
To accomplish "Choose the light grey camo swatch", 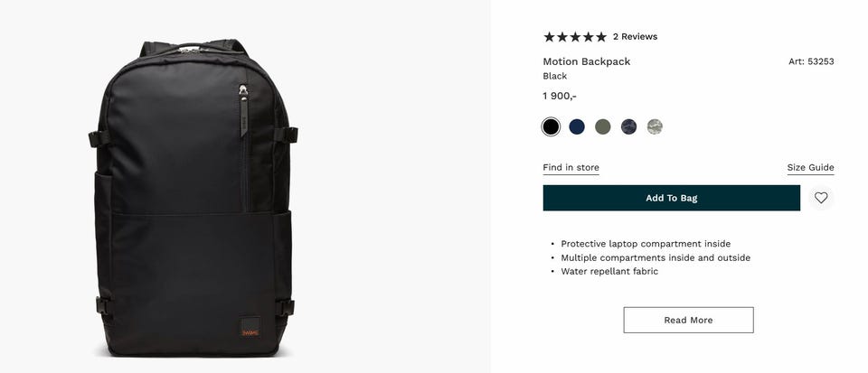I will click(655, 127).
